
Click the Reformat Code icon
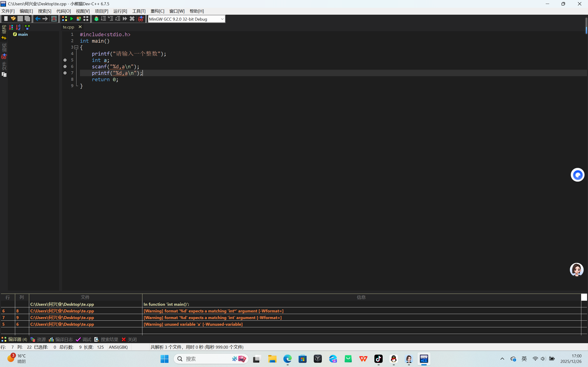tap(54, 19)
